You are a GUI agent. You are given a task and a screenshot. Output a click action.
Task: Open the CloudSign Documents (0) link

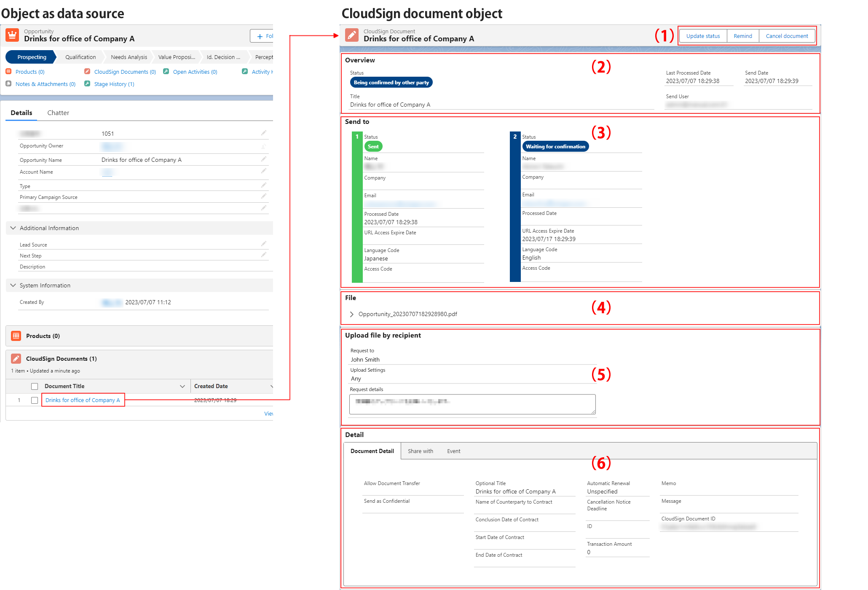click(125, 72)
